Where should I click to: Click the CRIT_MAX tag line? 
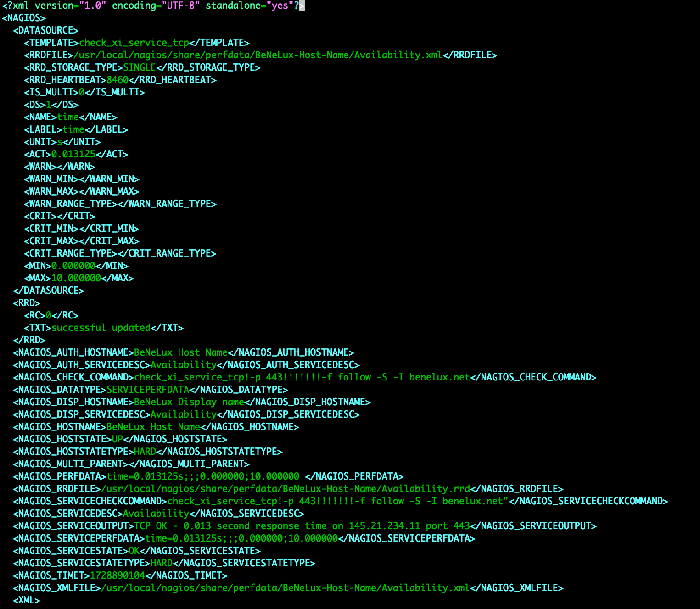point(82,241)
